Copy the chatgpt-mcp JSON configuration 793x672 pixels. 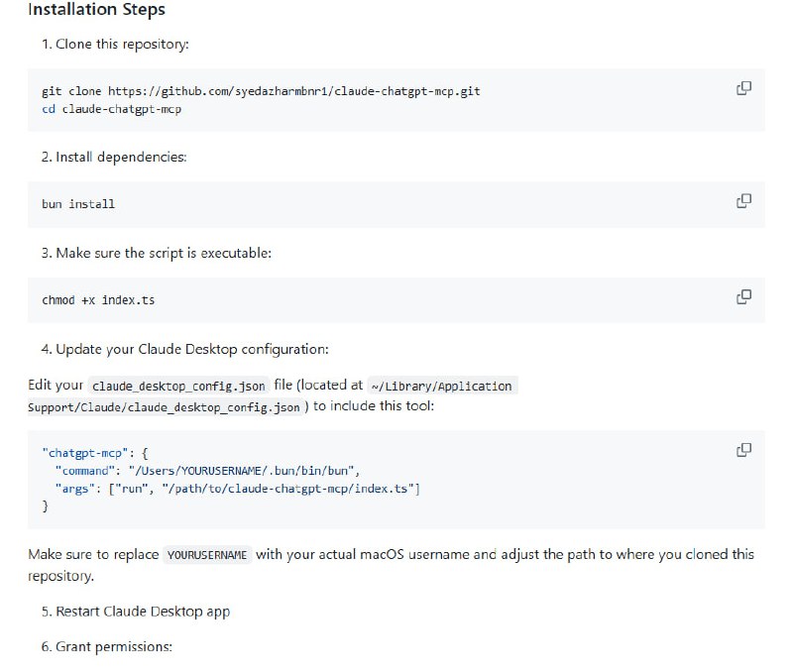(741, 450)
